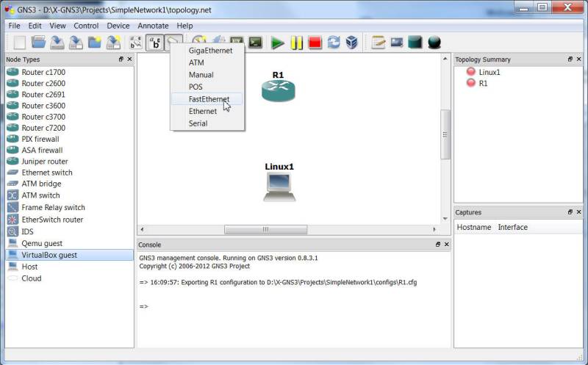This screenshot has height=365, width=588.
Task: Click the VirtualBox cube icon in toolbar
Action: [x=351, y=43]
